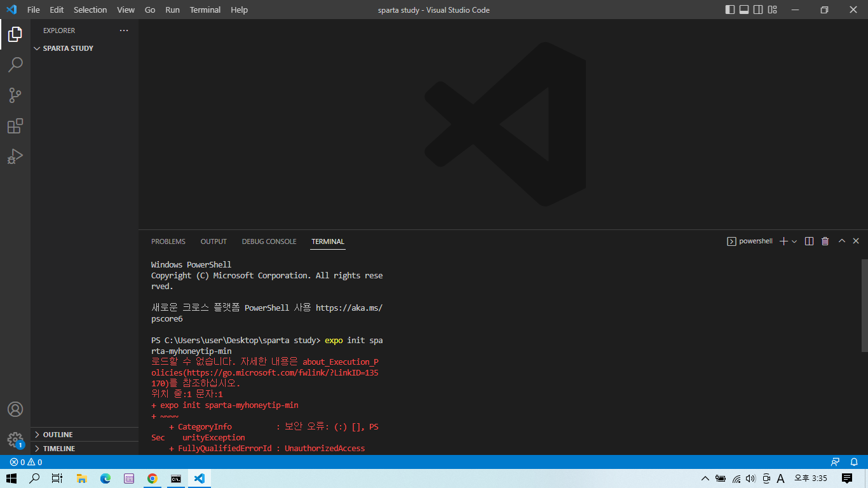Open Task View on the taskbar
Screen dimensions: 868x488
(x=57, y=478)
